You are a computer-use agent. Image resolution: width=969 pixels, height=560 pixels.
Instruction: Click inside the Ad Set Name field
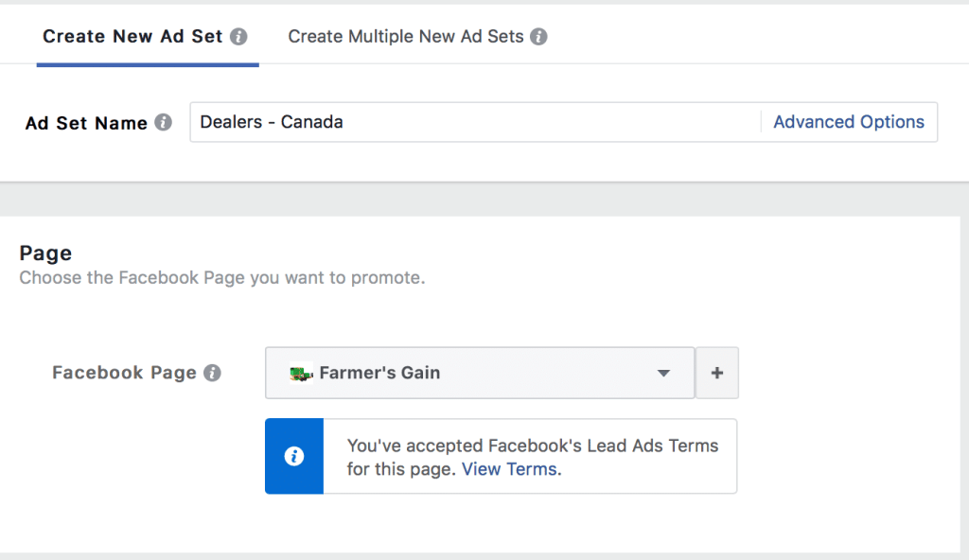[473, 122]
